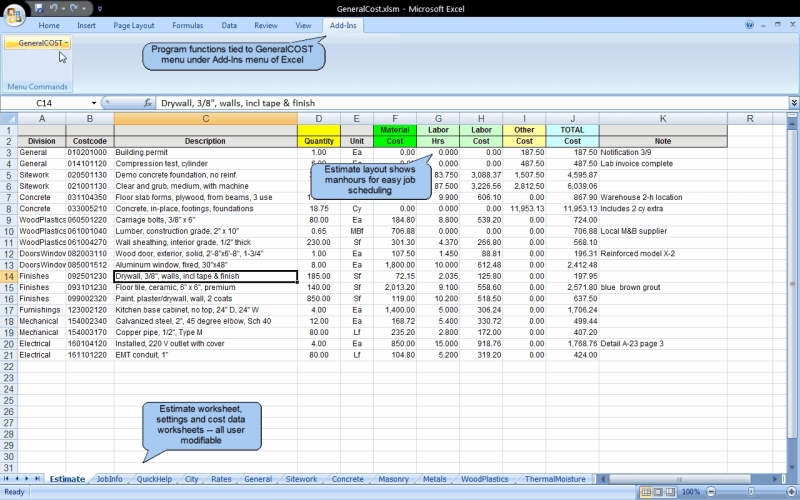The height and width of the screenshot is (500, 800).
Task: Zoom in with the plus icon
Action: pos(790,493)
